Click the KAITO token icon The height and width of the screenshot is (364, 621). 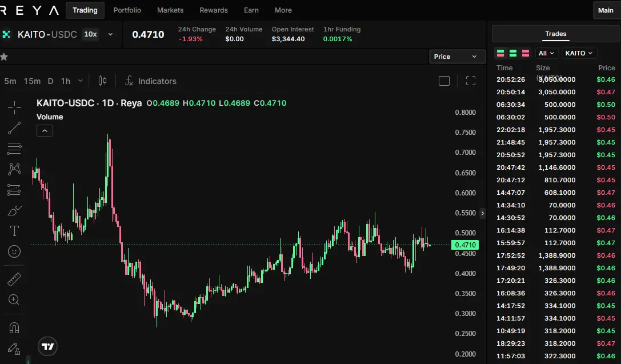[6, 34]
